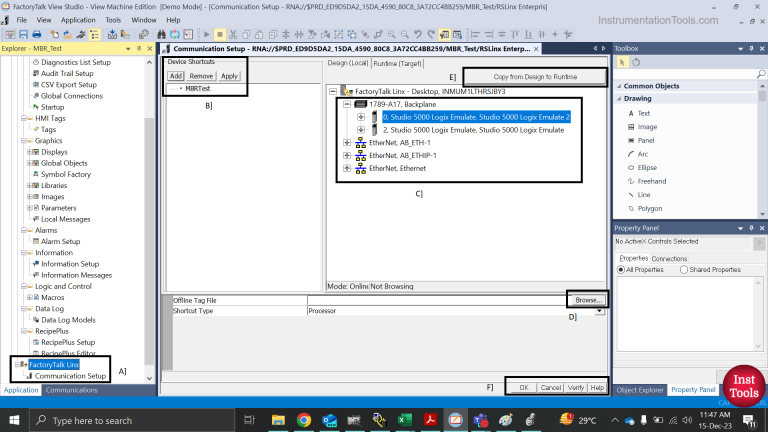Expand the EtherNet, AB_ETH-1 node
Screen dimensions: 768x432
[347, 143]
